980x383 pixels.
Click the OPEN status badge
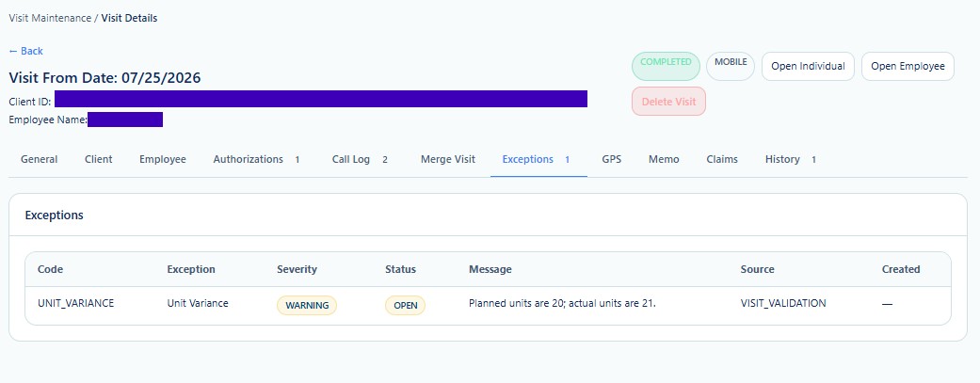tap(405, 306)
